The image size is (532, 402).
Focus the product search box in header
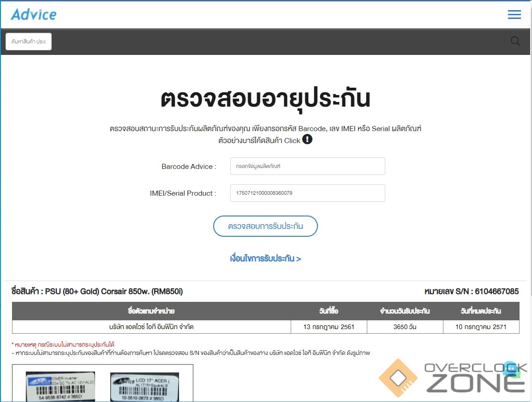(x=29, y=42)
